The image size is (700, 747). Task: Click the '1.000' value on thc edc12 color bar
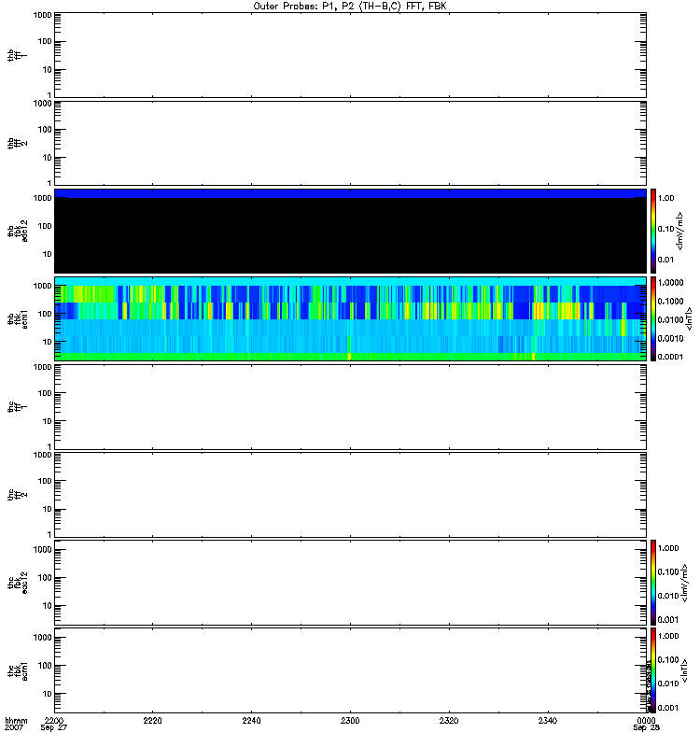pyautogui.click(x=668, y=548)
